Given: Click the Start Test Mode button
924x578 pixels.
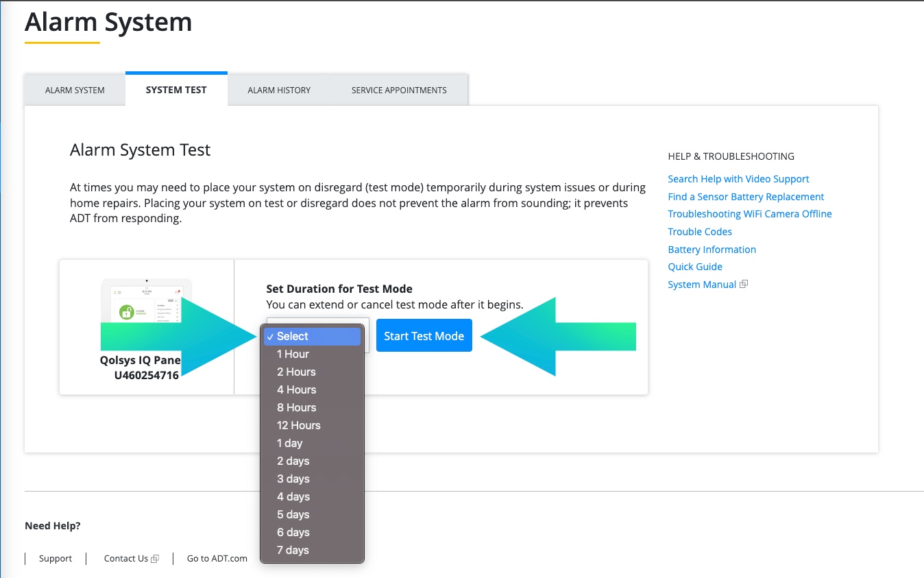Looking at the screenshot, I should point(424,336).
